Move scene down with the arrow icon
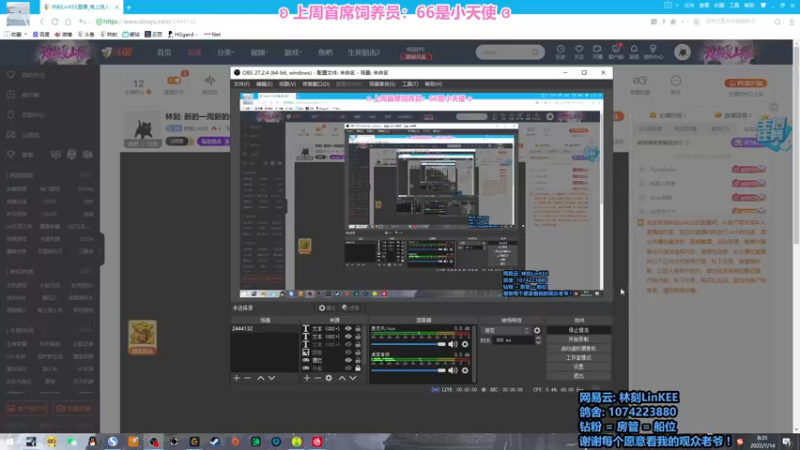 coord(271,378)
